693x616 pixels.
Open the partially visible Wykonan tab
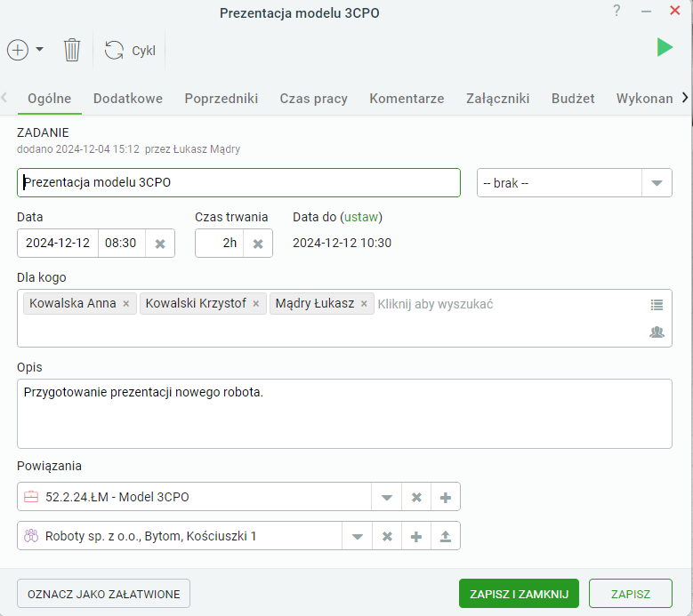644,99
